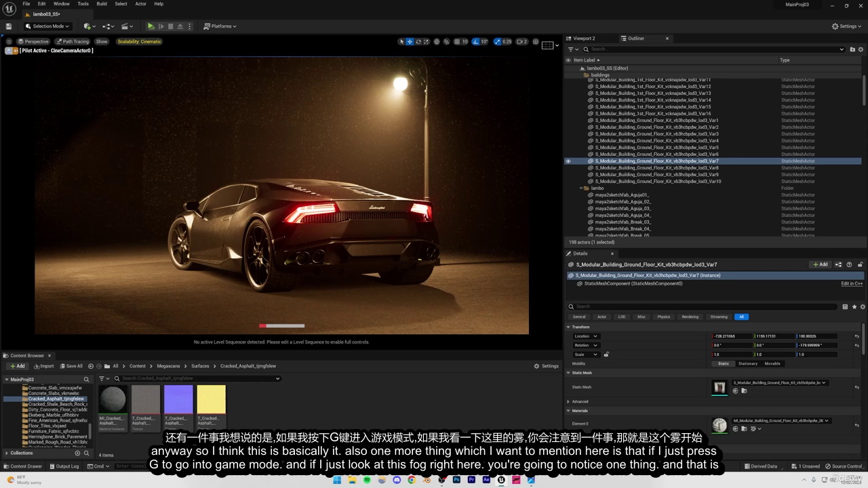Image resolution: width=868 pixels, height=488 pixels.
Task: Click Add in the Content Browser
Action: pos(17,366)
